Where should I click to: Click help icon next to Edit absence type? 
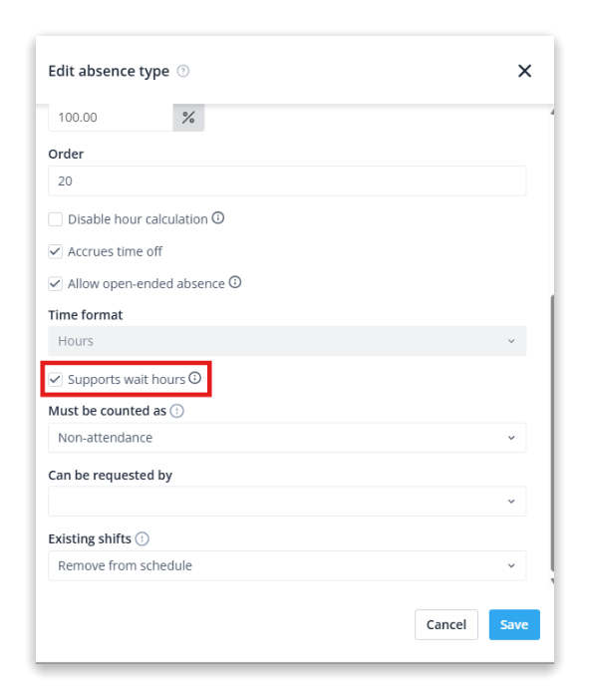183,71
